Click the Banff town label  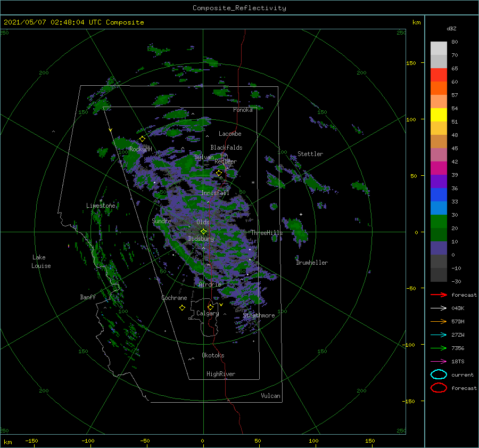coord(88,297)
